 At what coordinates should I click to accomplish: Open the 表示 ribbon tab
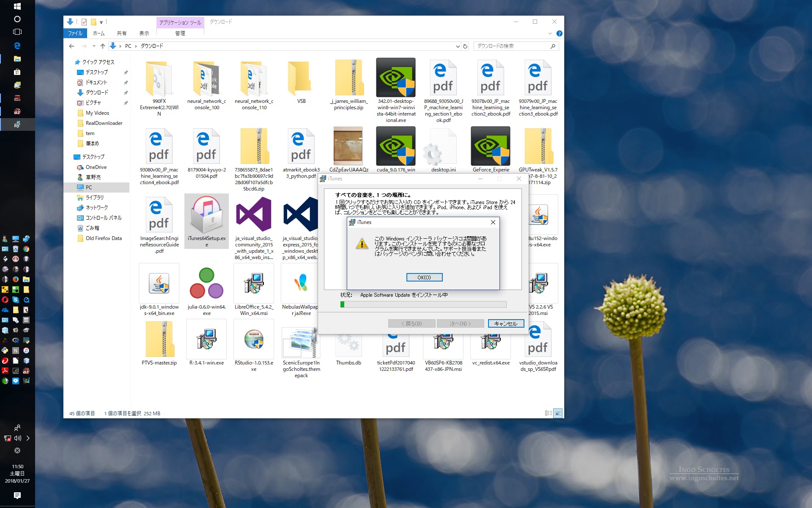point(144,33)
